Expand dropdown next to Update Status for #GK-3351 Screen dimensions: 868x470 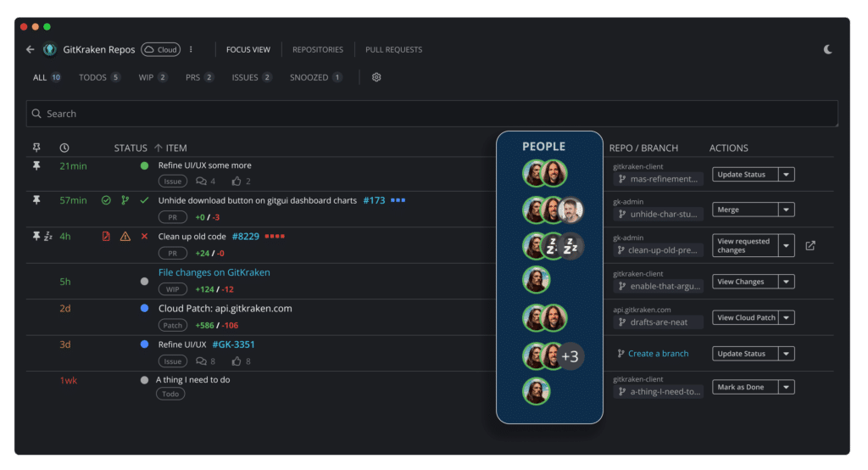click(786, 354)
